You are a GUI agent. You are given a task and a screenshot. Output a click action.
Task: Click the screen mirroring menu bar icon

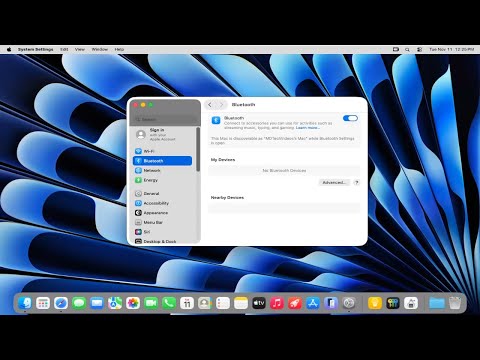pyautogui.click(x=396, y=49)
